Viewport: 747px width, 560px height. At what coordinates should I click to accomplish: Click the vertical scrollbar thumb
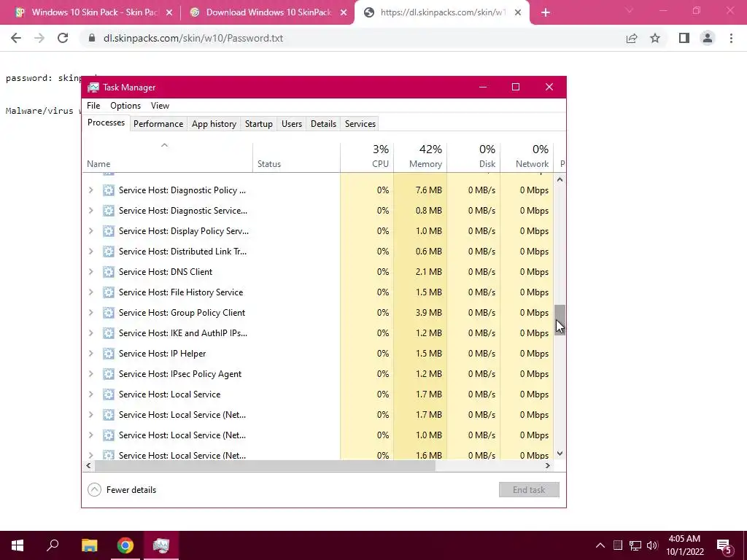tap(560, 320)
